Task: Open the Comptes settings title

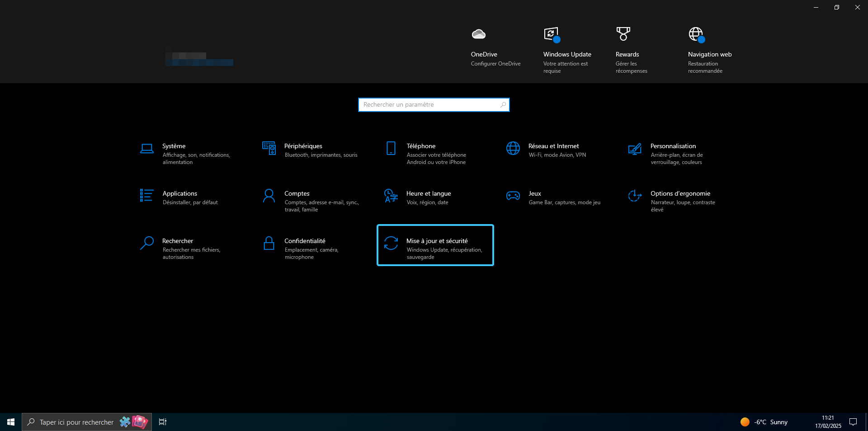Action: (297, 193)
